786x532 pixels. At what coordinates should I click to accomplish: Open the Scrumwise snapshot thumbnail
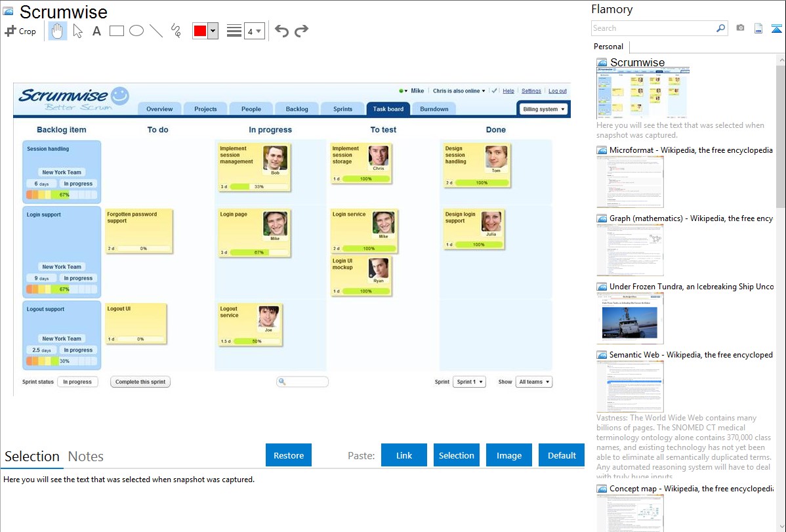pos(643,93)
